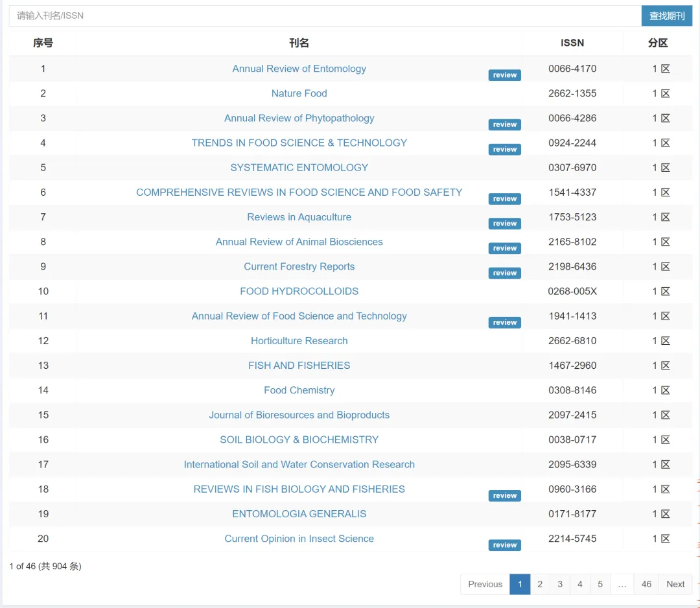
Task: Click review badge next to Reviews in Aquaculture
Action: pyautogui.click(x=504, y=224)
